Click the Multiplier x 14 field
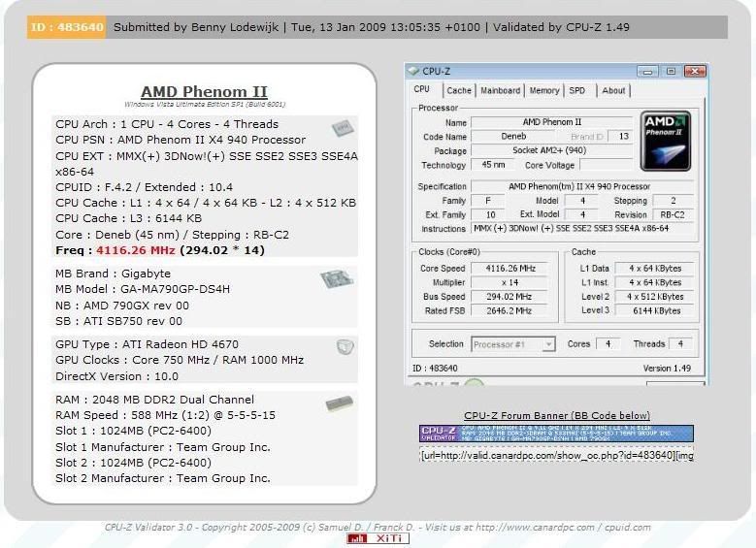 coord(509,282)
